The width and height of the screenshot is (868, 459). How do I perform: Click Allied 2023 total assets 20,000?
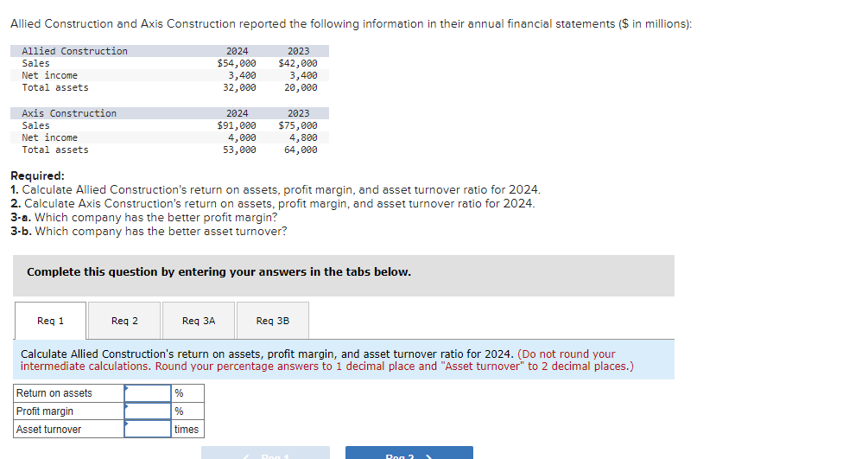pyautogui.click(x=301, y=87)
